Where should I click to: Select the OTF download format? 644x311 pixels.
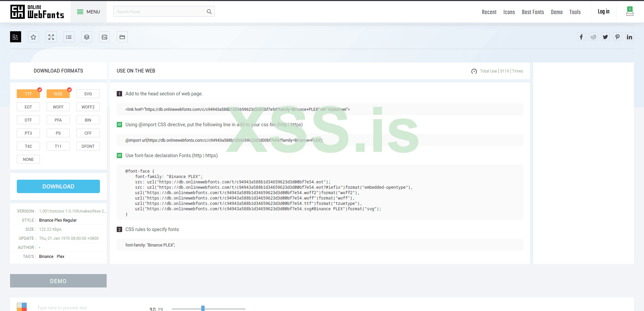(x=28, y=120)
